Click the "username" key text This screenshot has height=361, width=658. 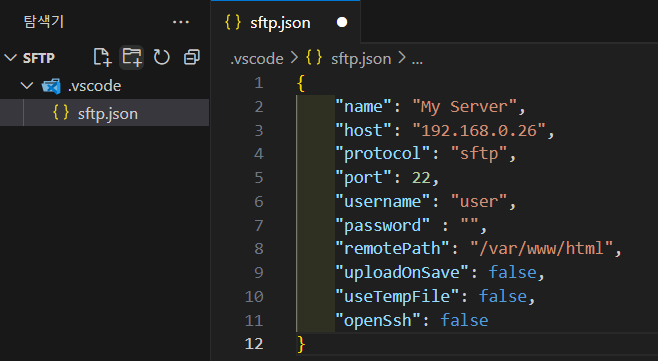pos(382,201)
